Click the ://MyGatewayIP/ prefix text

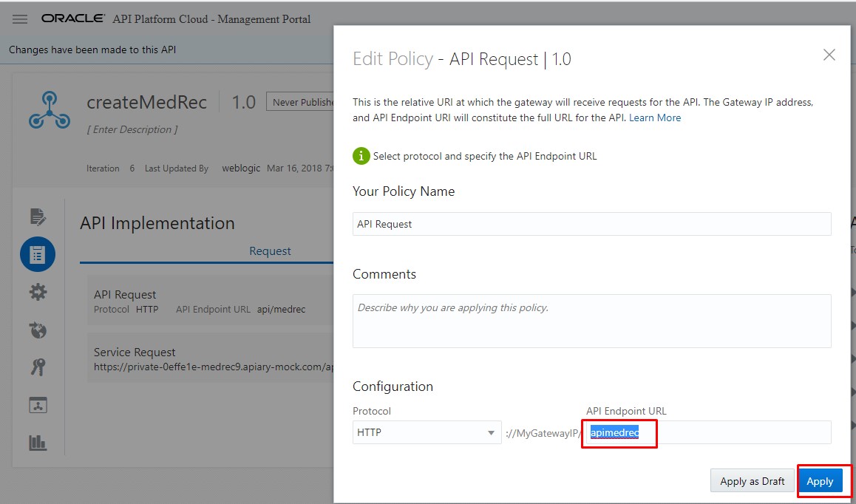(544, 433)
